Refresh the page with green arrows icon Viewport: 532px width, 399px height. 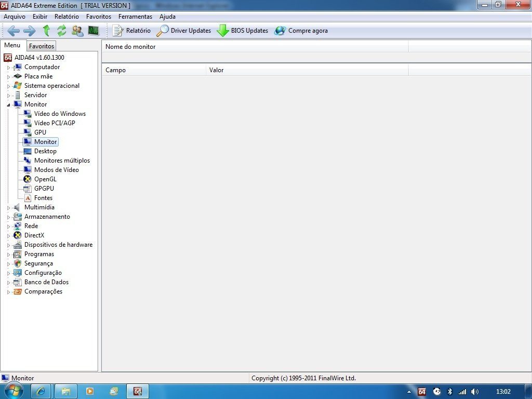pos(61,31)
